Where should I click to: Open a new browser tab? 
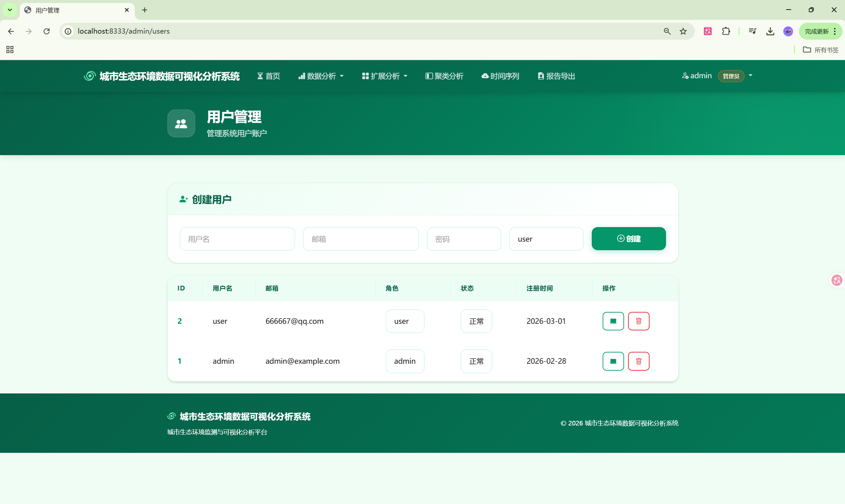tap(144, 10)
